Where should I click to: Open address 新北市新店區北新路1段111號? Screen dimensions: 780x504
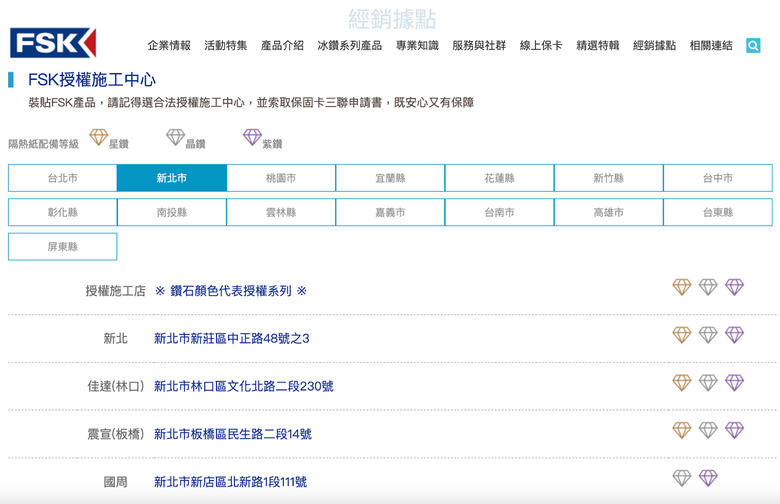(230, 482)
